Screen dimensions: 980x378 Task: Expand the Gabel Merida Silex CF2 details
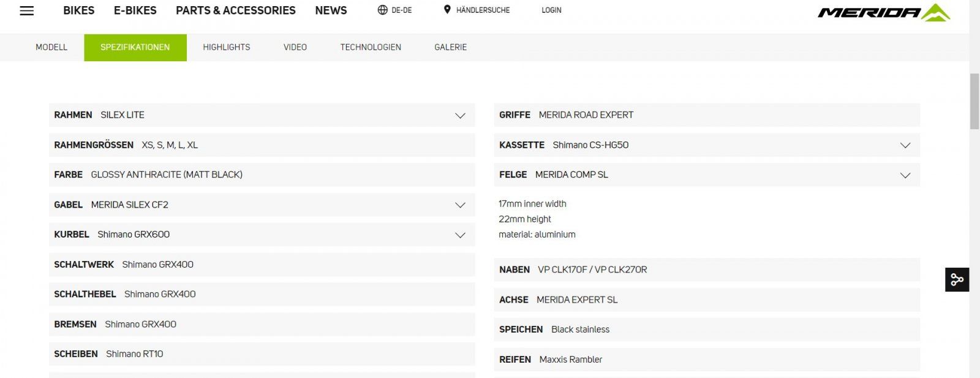click(x=460, y=205)
